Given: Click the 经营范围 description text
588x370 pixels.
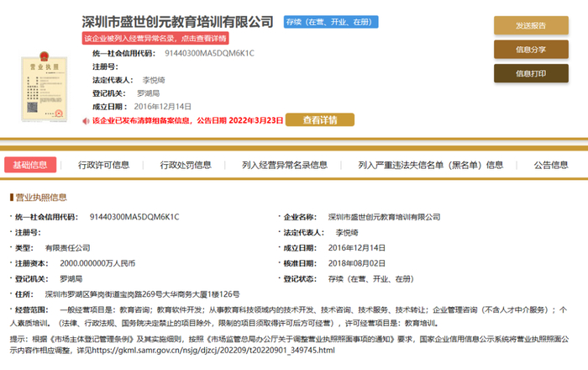Looking at the screenshot, I should (x=289, y=316).
